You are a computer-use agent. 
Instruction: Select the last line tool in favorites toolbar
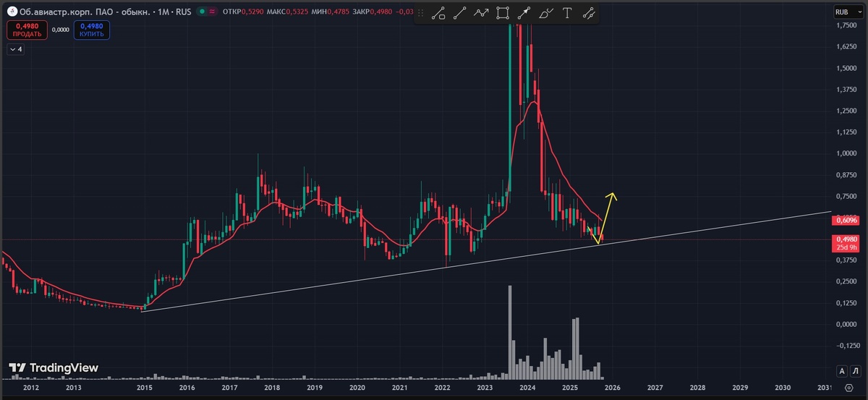point(590,12)
